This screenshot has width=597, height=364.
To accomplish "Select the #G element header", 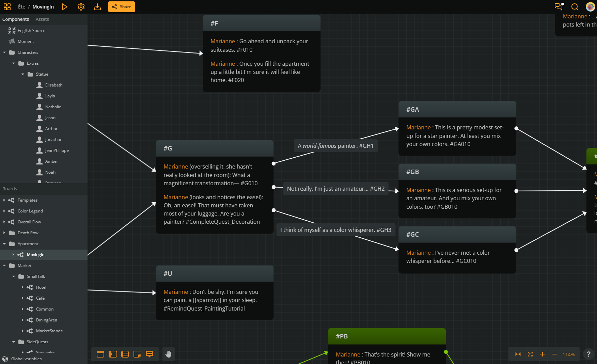I will pos(215,148).
